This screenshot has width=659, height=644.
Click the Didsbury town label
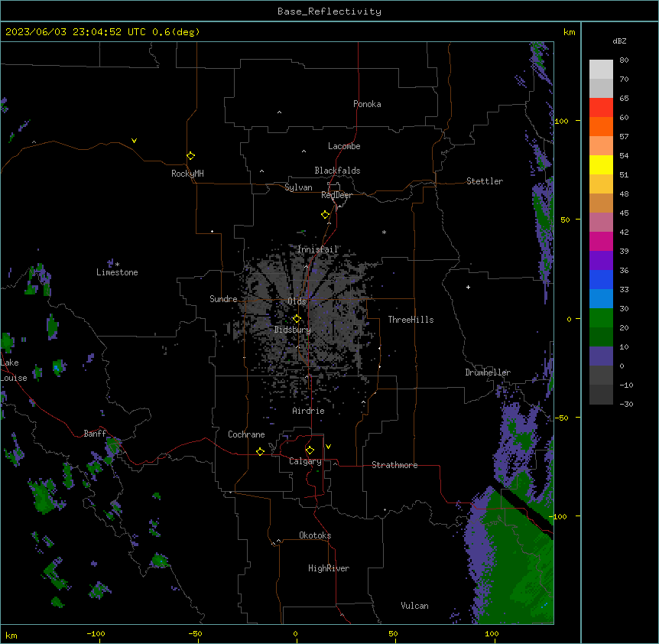pyautogui.click(x=293, y=330)
